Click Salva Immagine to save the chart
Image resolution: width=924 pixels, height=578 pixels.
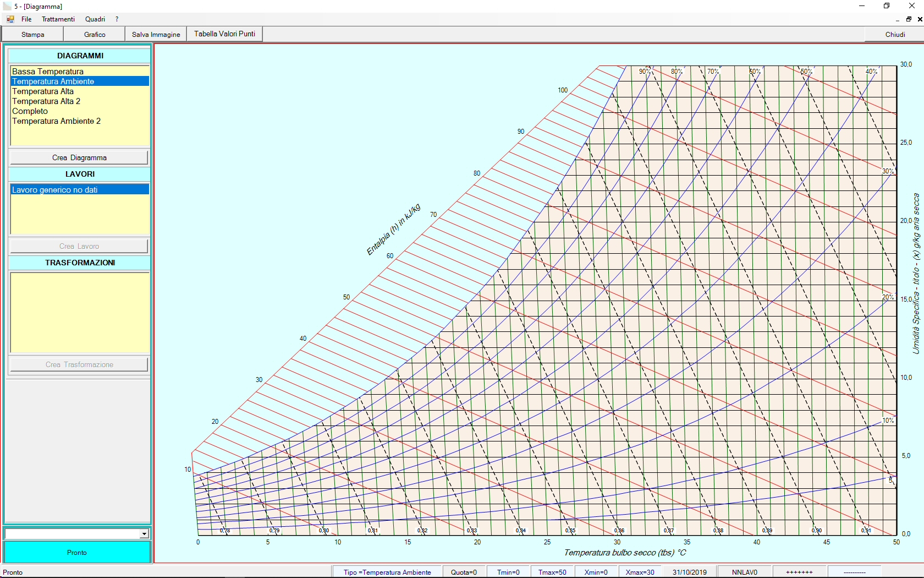(156, 34)
